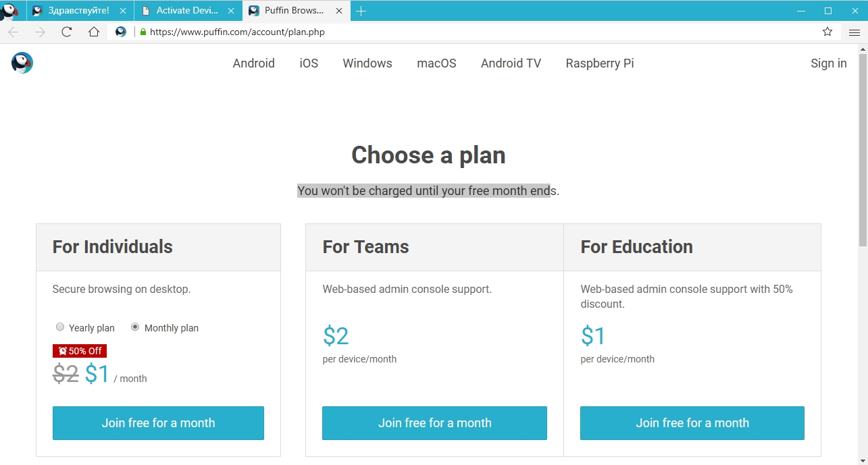
Task: Open the Raspberry Pi navigation link
Action: [600, 63]
